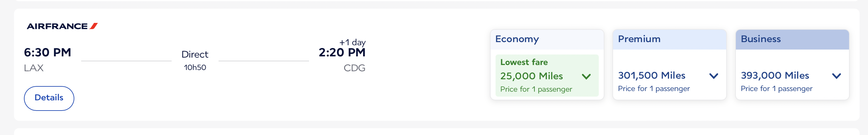Select the Premium cabin header
Viewport: 868px width, 135px height.
coord(639,39)
